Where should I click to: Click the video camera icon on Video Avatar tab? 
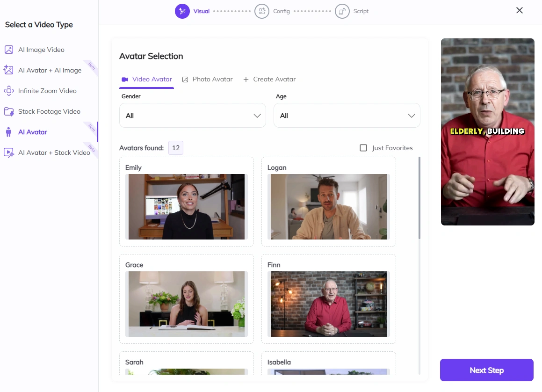(x=125, y=80)
